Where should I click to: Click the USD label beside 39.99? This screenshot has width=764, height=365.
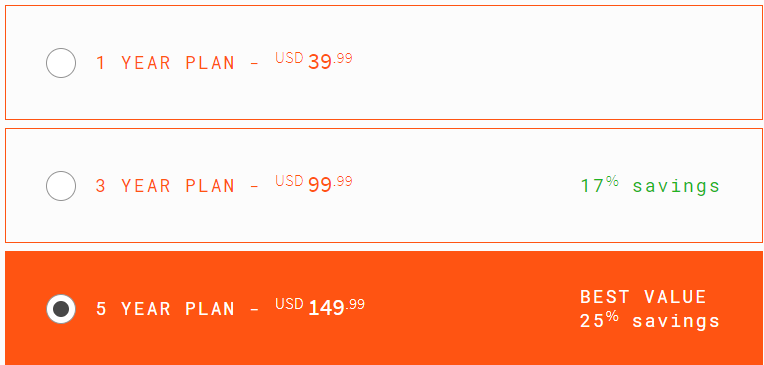pos(289,58)
